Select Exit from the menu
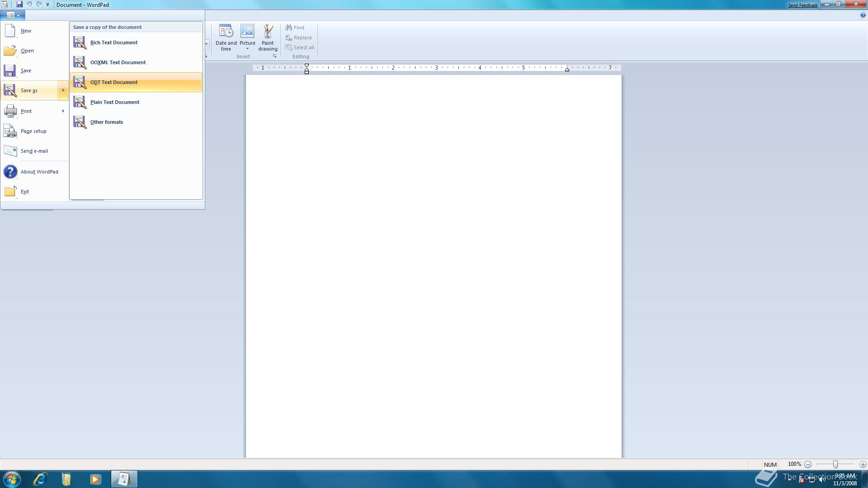Screen dimensions: 868x488 coord(35,192)
